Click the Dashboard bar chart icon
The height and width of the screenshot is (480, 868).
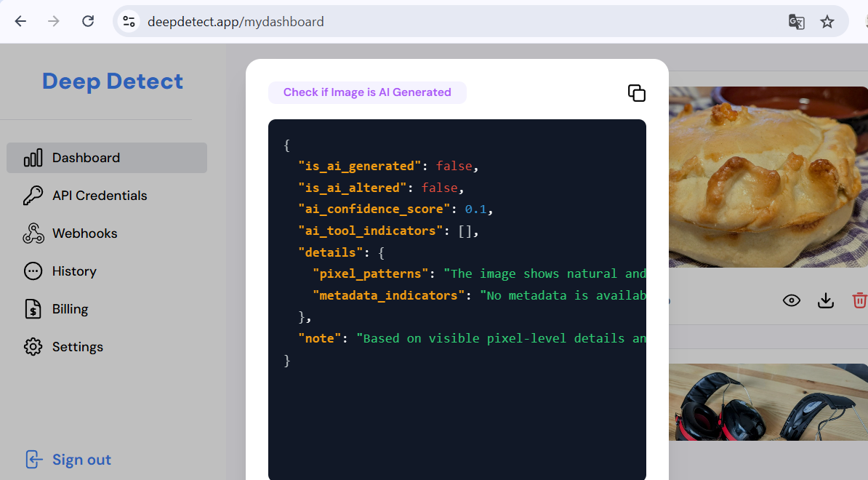pos(33,158)
